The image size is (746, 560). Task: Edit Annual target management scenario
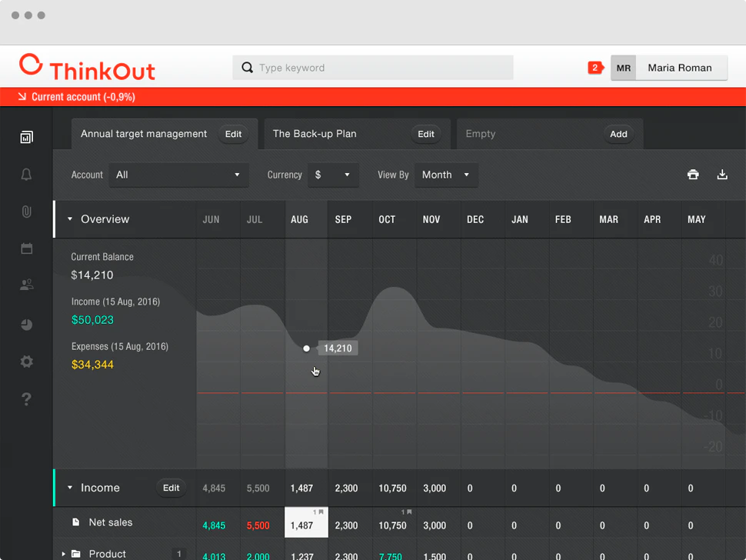pos(233,134)
